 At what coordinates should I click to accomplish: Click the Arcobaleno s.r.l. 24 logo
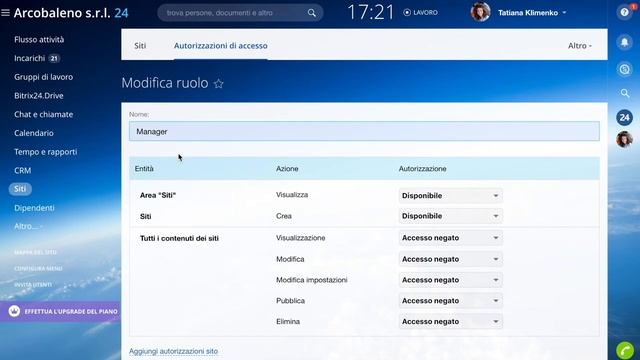(x=71, y=13)
